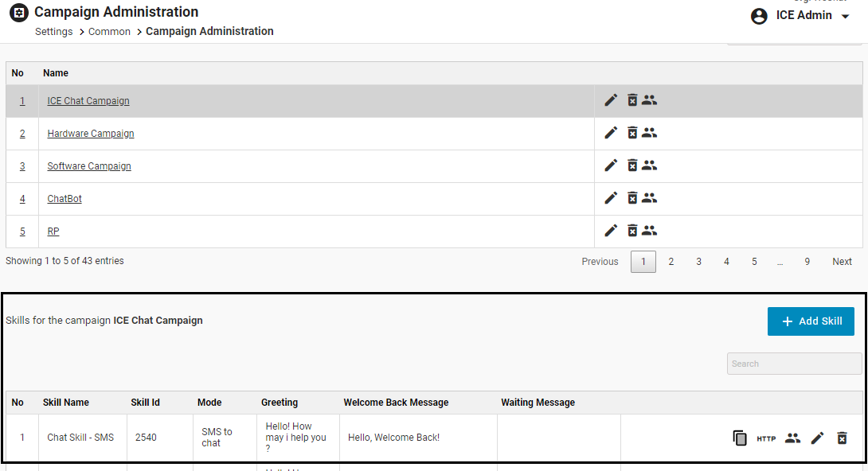Open users icon for Chat Skill - SMS

tap(792, 438)
